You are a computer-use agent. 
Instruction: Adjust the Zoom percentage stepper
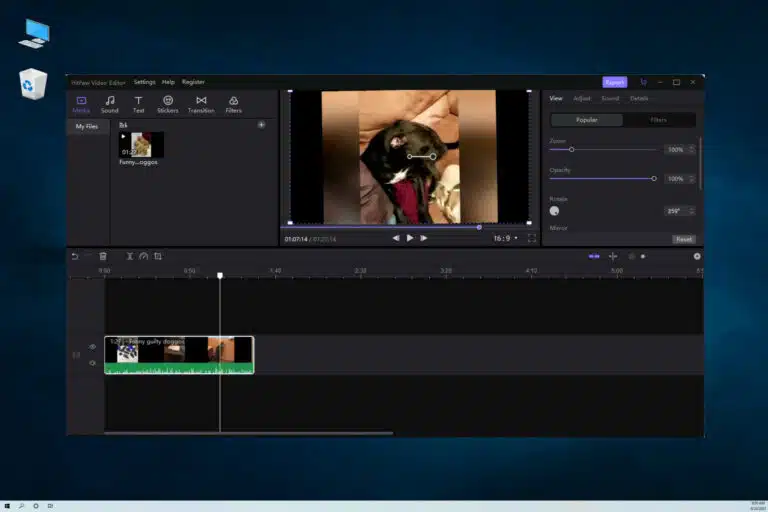(x=692, y=149)
